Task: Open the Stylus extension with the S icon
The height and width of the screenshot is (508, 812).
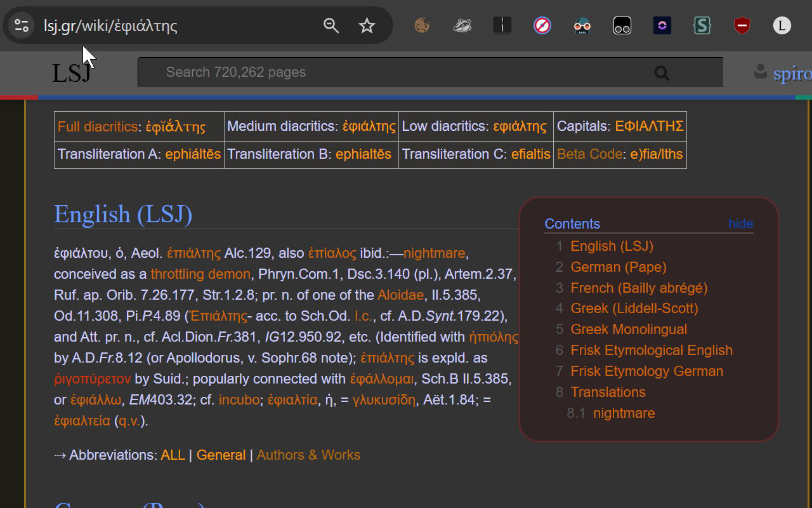Action: click(x=702, y=25)
